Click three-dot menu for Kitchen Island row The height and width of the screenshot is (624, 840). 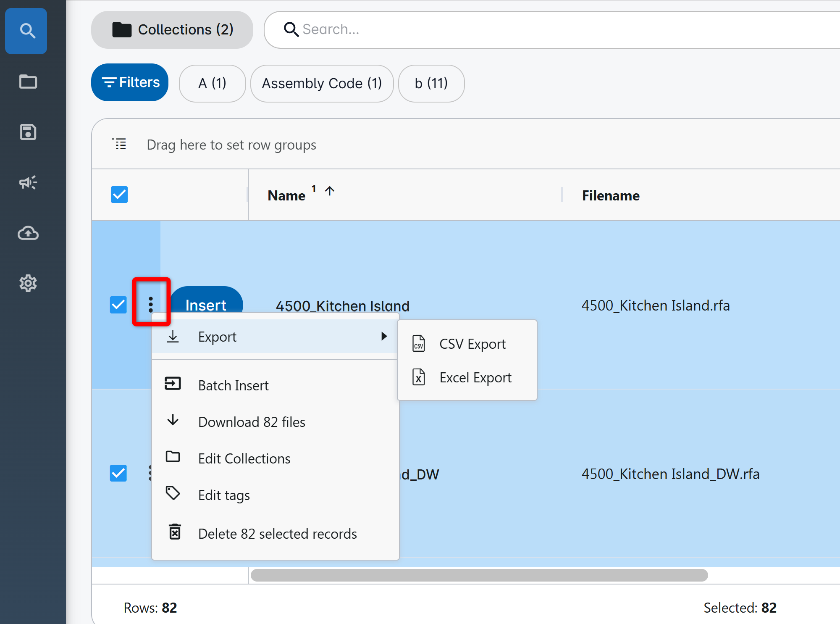(x=151, y=304)
